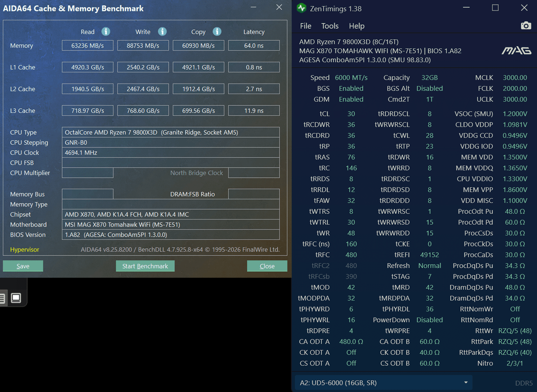Click the L3 Cache latency 11.9 ns field
This screenshot has height=392, width=537.
tap(254, 111)
